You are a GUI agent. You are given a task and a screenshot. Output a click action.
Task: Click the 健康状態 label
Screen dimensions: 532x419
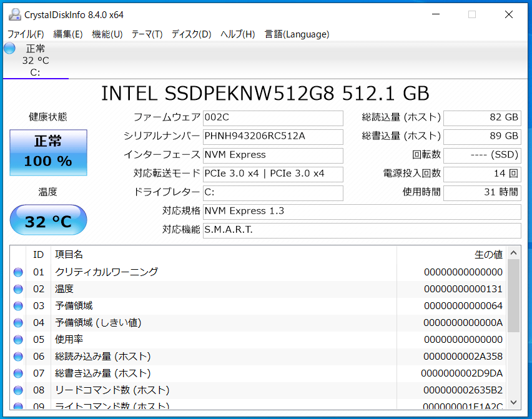pos(48,117)
